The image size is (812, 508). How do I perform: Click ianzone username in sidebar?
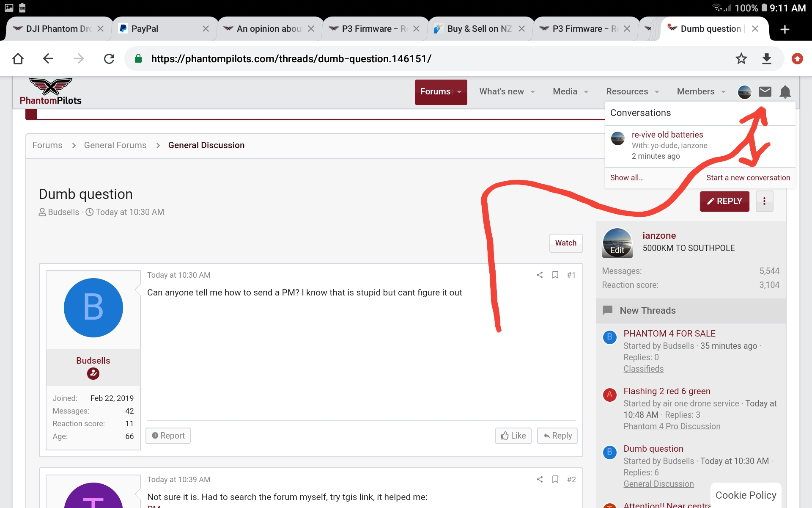click(x=659, y=236)
